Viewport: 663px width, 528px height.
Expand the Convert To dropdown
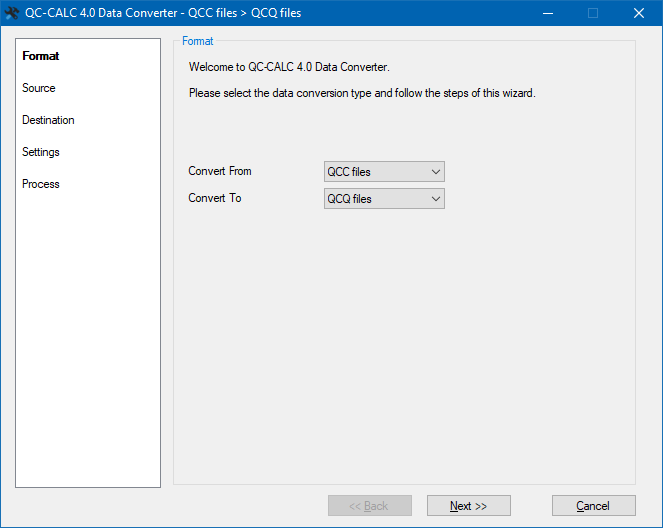click(384, 199)
